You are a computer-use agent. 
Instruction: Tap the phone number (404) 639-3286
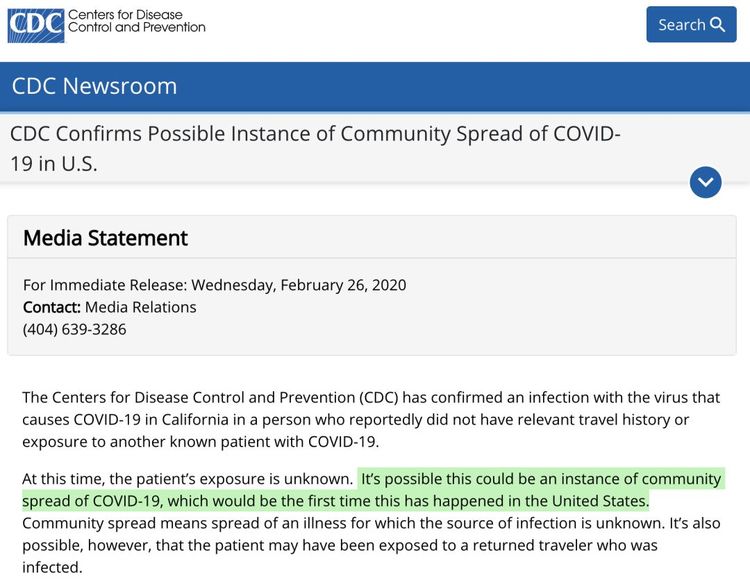(74, 329)
